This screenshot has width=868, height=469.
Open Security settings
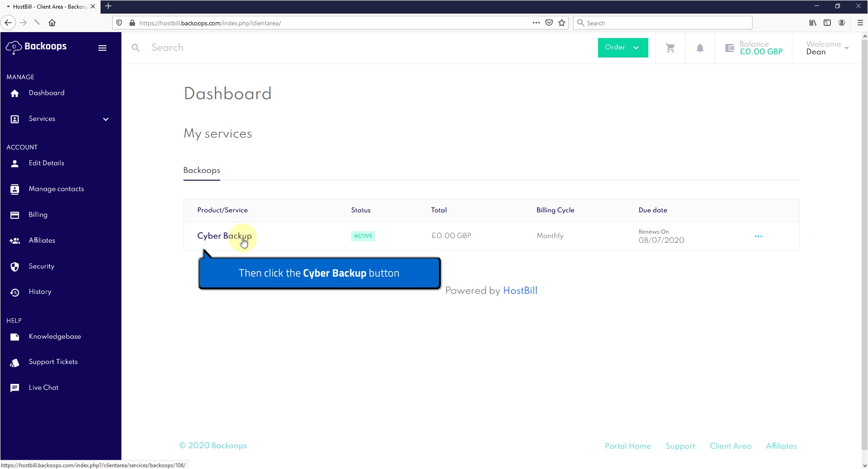tap(42, 266)
